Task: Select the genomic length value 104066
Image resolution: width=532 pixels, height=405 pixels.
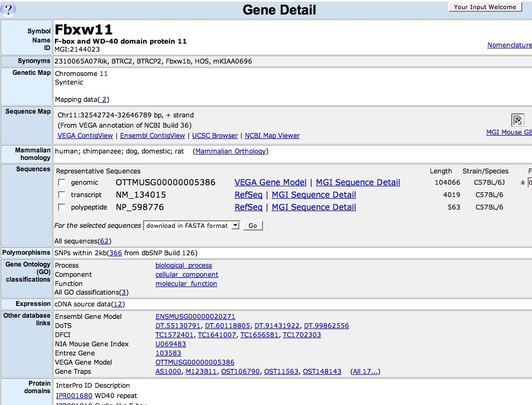Action: [x=447, y=183]
